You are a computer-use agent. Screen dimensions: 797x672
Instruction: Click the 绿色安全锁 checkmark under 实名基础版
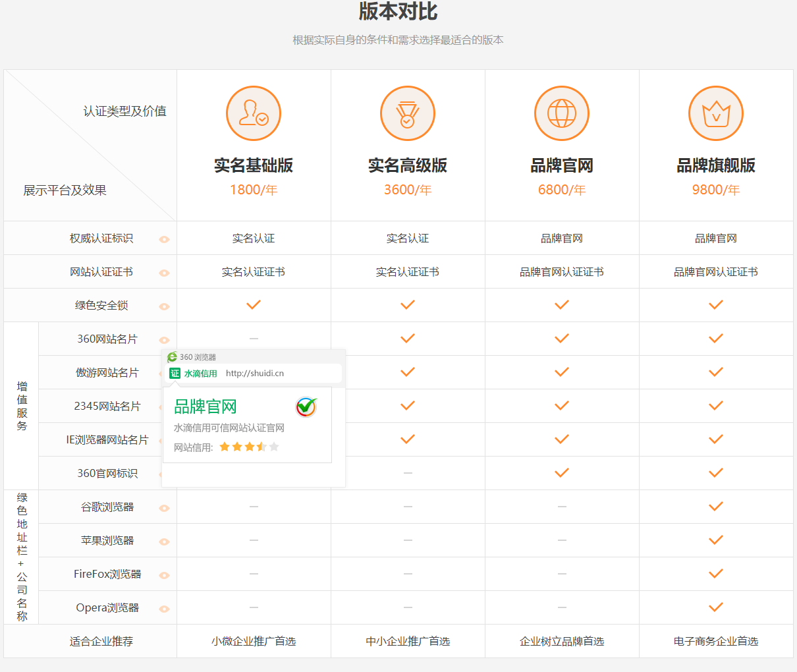[254, 305]
